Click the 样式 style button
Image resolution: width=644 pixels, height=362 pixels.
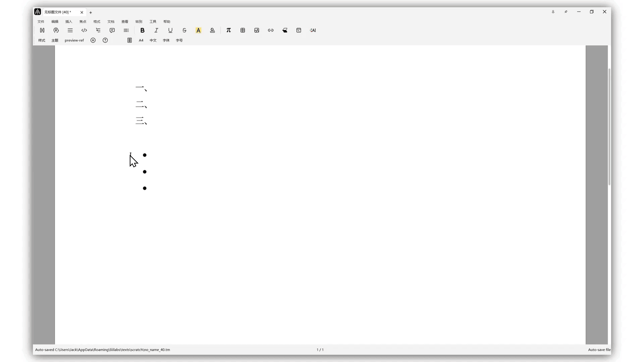click(x=42, y=40)
